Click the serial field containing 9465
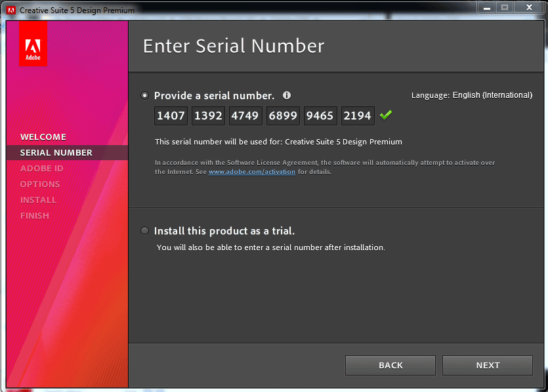 pos(320,116)
